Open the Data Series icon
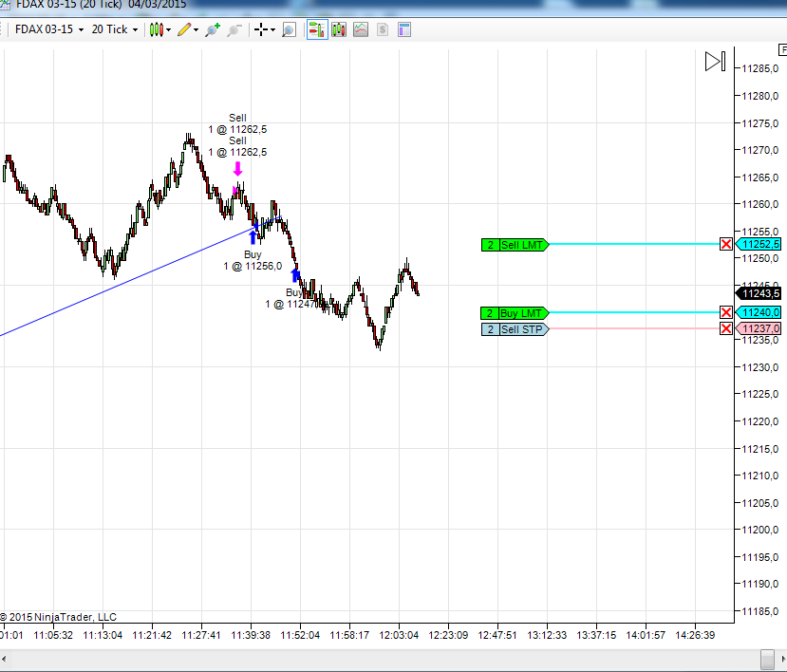 pos(339,29)
